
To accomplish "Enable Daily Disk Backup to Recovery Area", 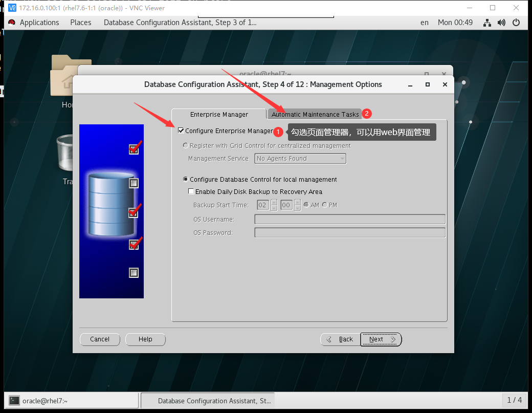I will (x=191, y=191).
